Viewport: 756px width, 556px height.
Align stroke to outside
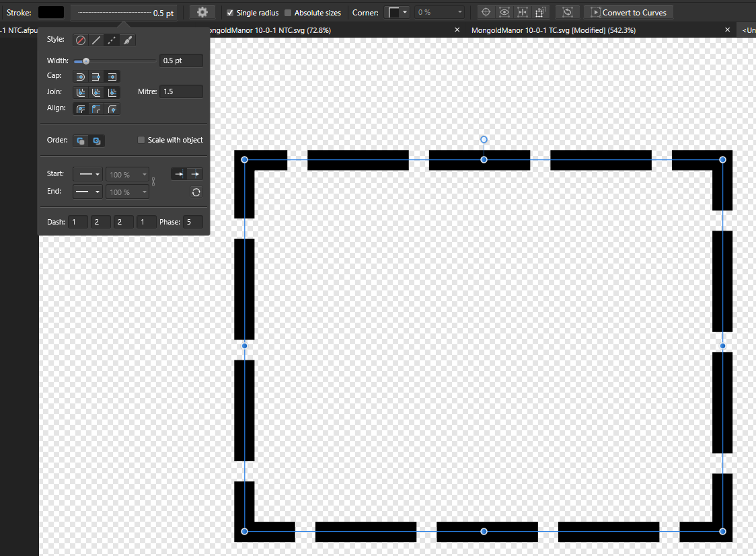(112, 109)
